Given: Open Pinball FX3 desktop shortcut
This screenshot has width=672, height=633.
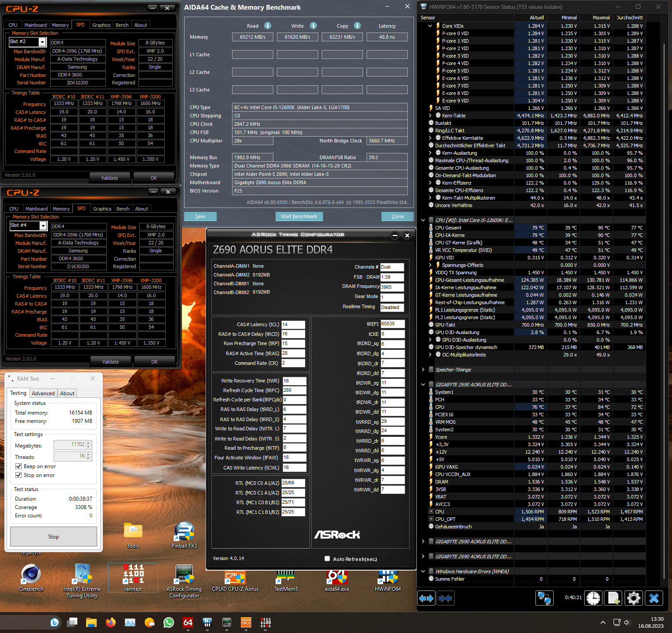Looking at the screenshot, I should (184, 535).
